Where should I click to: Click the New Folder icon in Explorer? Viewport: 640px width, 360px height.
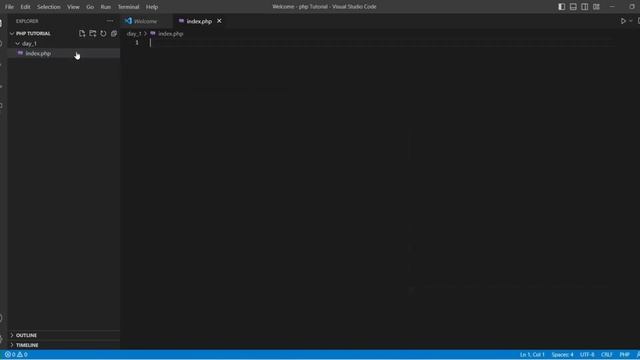93,33
